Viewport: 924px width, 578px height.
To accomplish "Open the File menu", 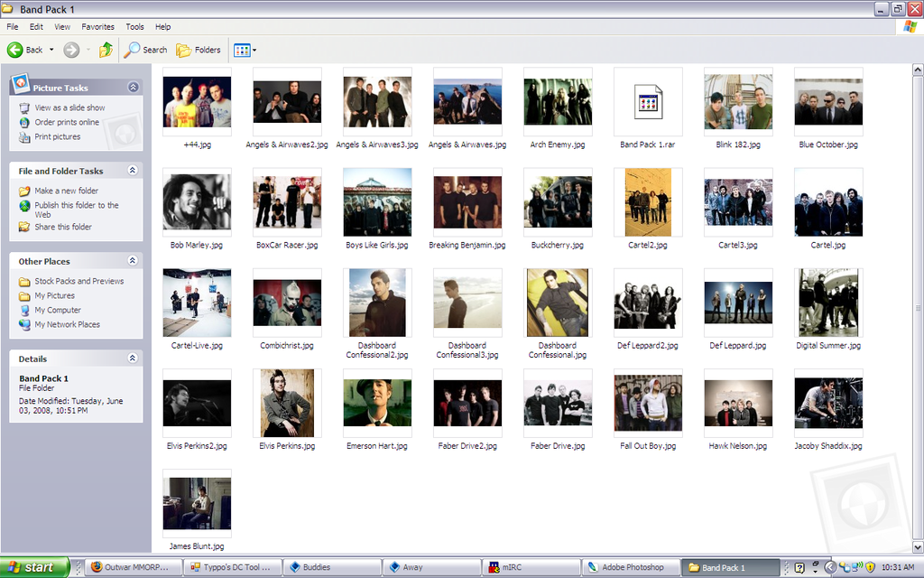I will pyautogui.click(x=13, y=26).
